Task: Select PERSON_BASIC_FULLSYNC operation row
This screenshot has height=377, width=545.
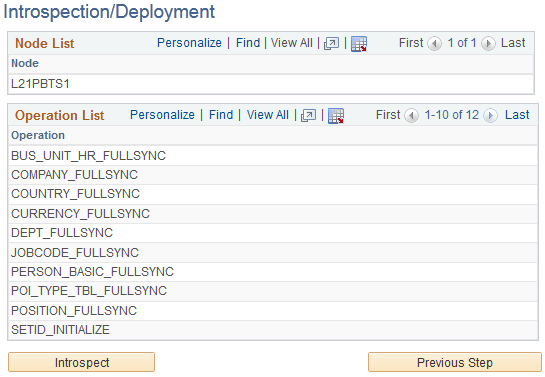Action: [x=273, y=272]
